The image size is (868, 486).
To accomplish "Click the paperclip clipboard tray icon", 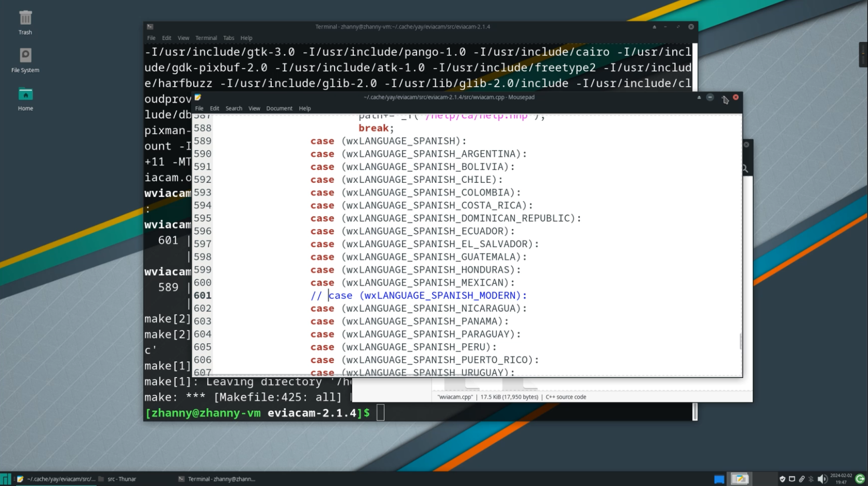I will (802, 479).
